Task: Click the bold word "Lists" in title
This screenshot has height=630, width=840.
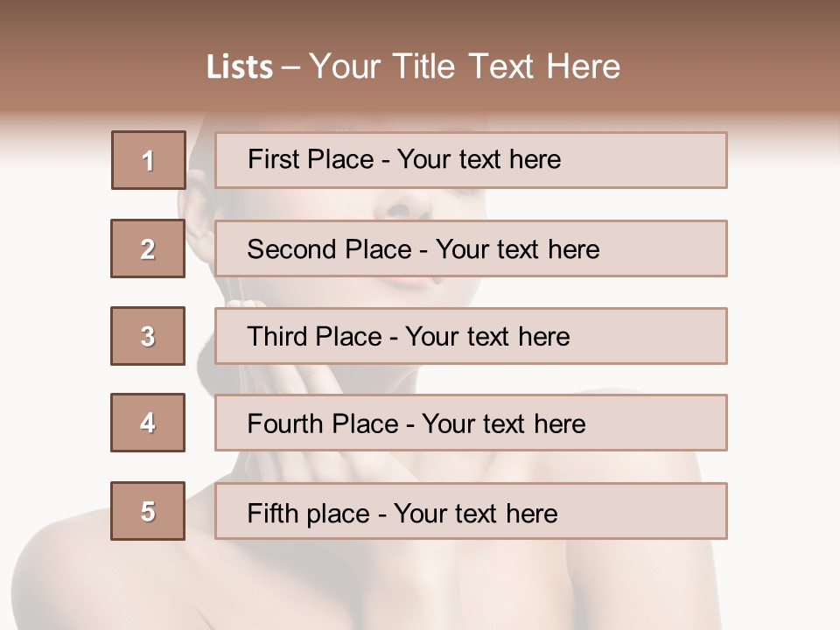Action: (240, 67)
